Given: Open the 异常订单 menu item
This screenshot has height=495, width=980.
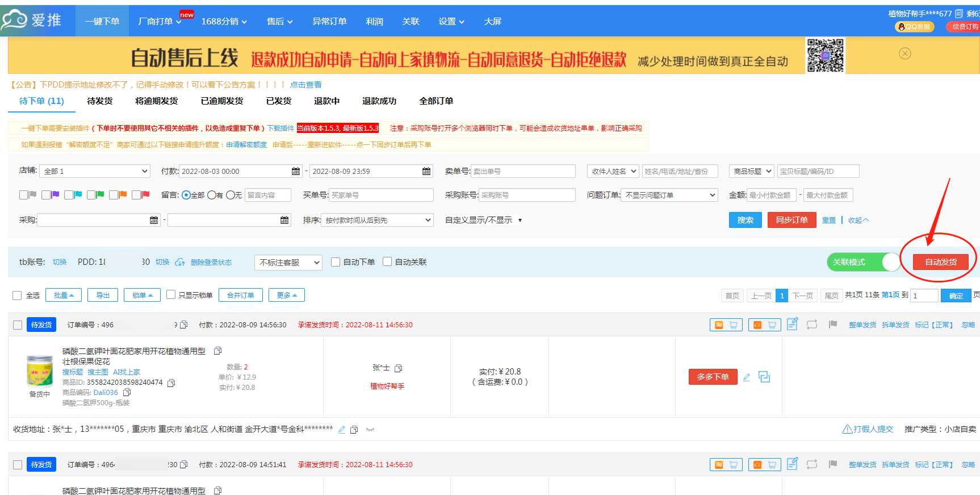Looking at the screenshot, I should pos(329,22).
